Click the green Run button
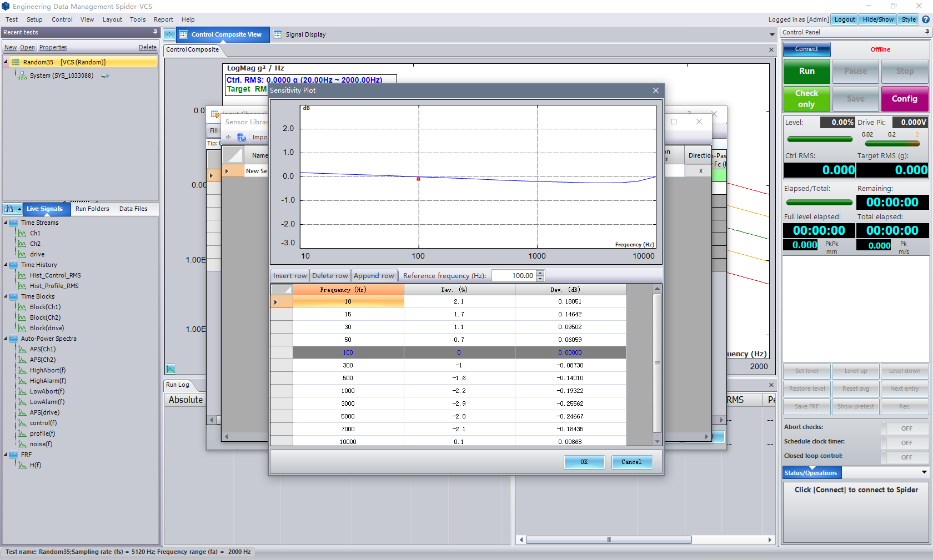 tap(807, 71)
